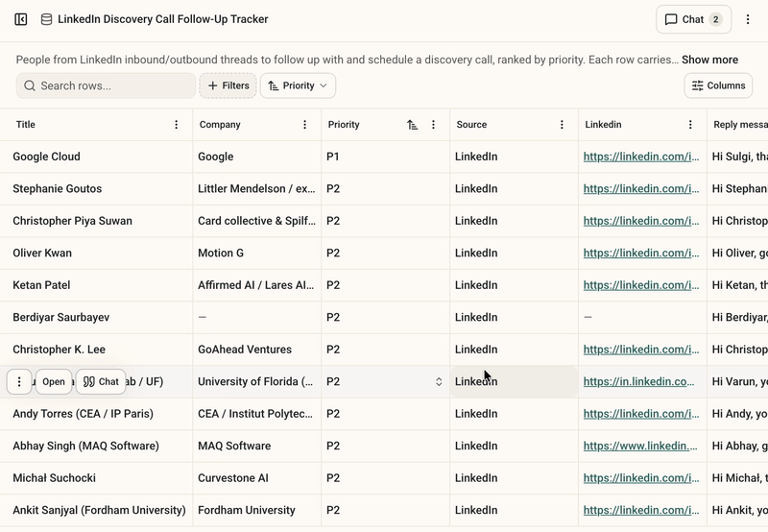Click Open button on hovered row
The height and width of the screenshot is (532, 768).
[x=54, y=381]
